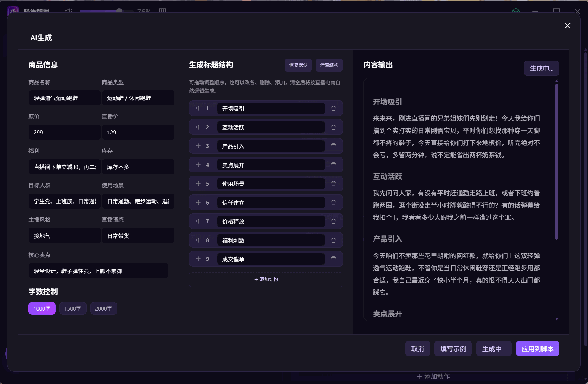Viewport: 588px width, 384px height.
Task: Delete the 卖点展开 structure row
Action: (333, 165)
